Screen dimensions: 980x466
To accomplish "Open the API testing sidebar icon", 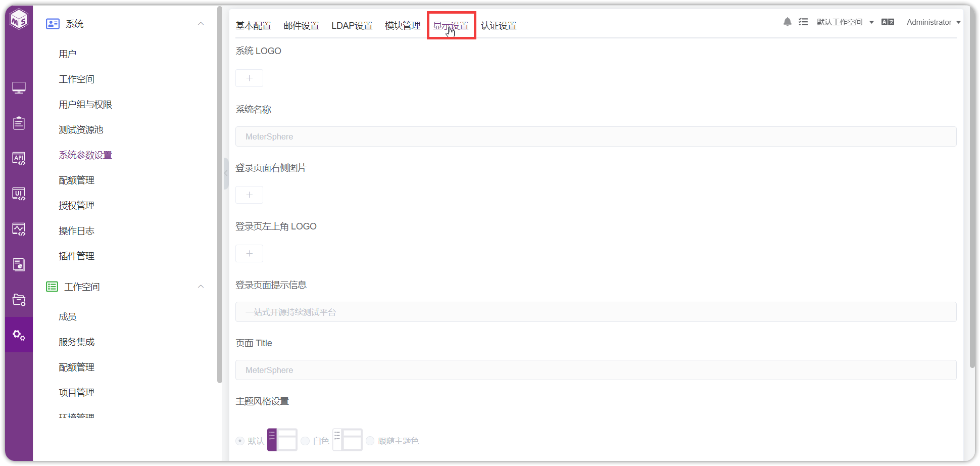I will [19, 158].
